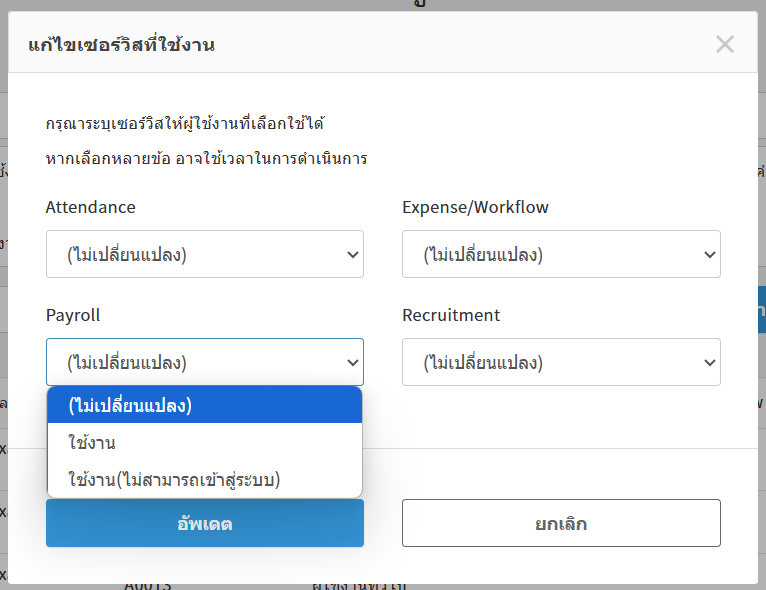Screen dimensions: 766x590
Task: Click the chevron arrow on Attendance select
Action: tap(352, 254)
